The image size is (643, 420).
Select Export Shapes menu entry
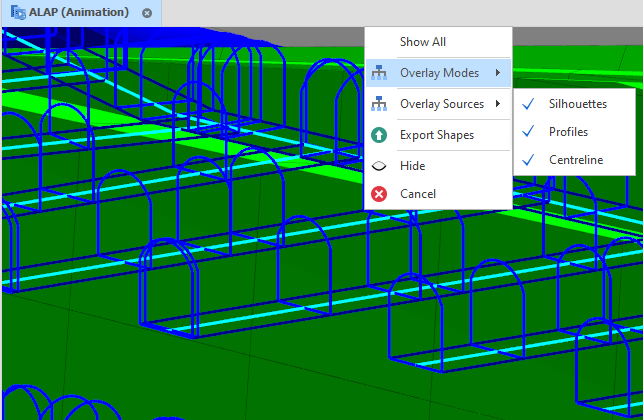tap(438, 135)
